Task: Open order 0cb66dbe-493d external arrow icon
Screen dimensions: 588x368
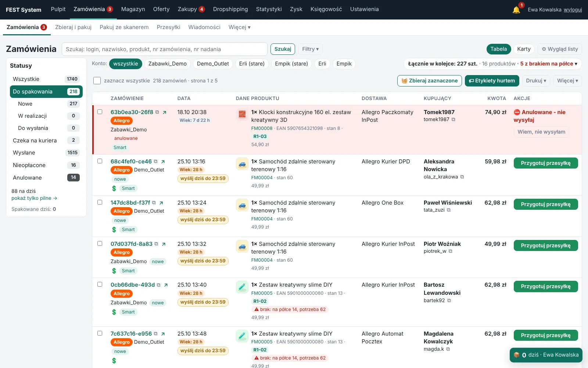Action: [166, 285]
